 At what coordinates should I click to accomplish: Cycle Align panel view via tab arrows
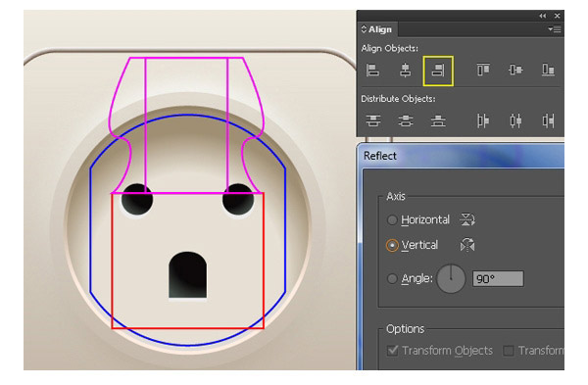[x=364, y=29]
